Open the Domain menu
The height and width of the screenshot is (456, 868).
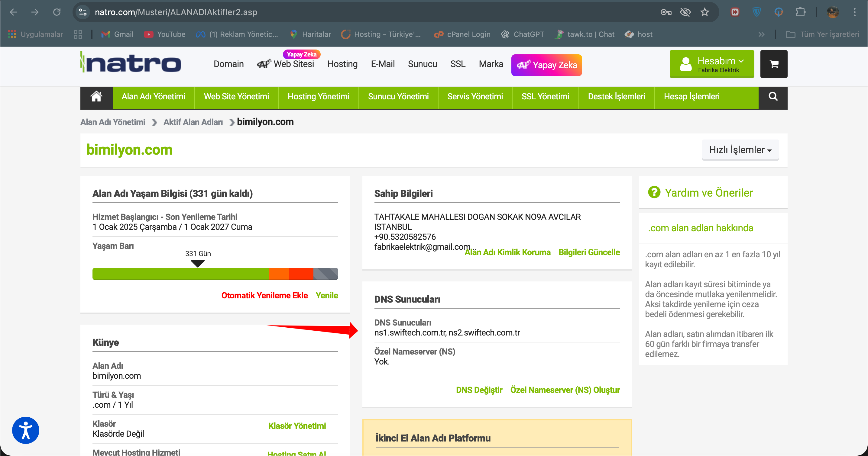pyautogui.click(x=228, y=64)
